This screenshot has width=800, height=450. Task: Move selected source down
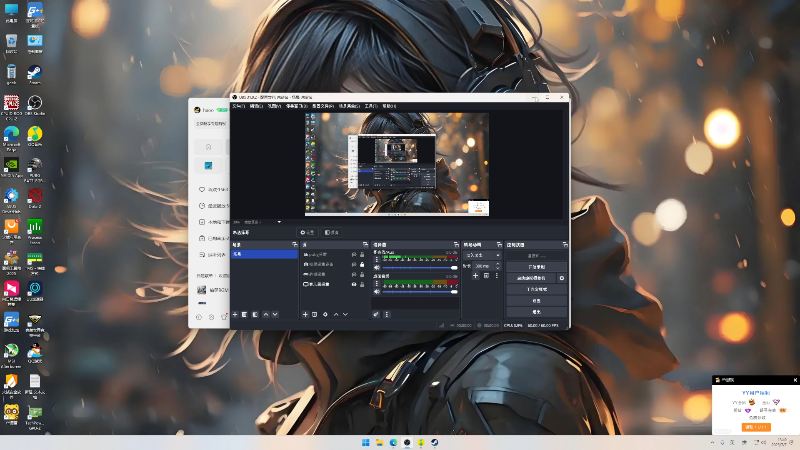pos(345,315)
